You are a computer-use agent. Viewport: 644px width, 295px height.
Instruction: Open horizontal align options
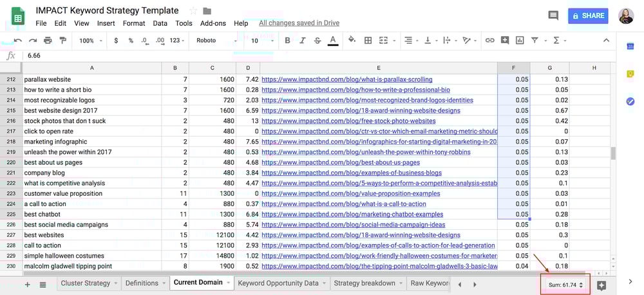(408, 41)
